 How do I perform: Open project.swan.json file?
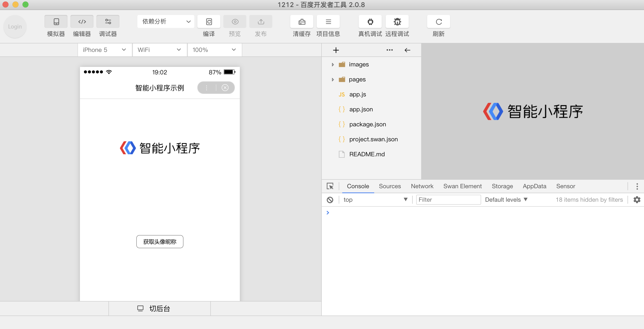click(371, 139)
